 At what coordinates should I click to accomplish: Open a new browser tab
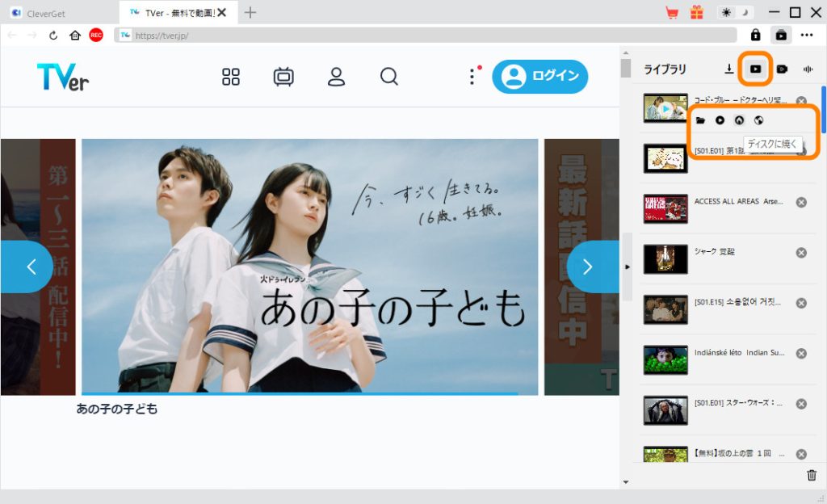point(250,12)
